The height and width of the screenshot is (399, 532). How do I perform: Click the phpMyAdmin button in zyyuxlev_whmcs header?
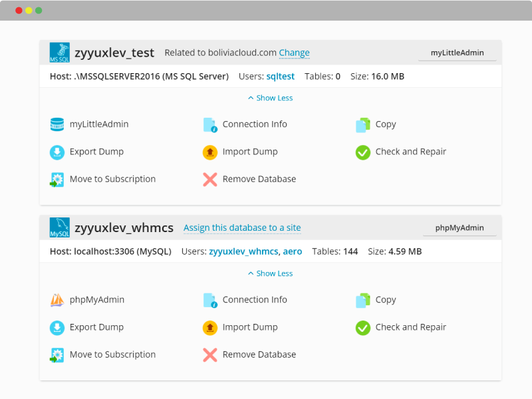(460, 228)
